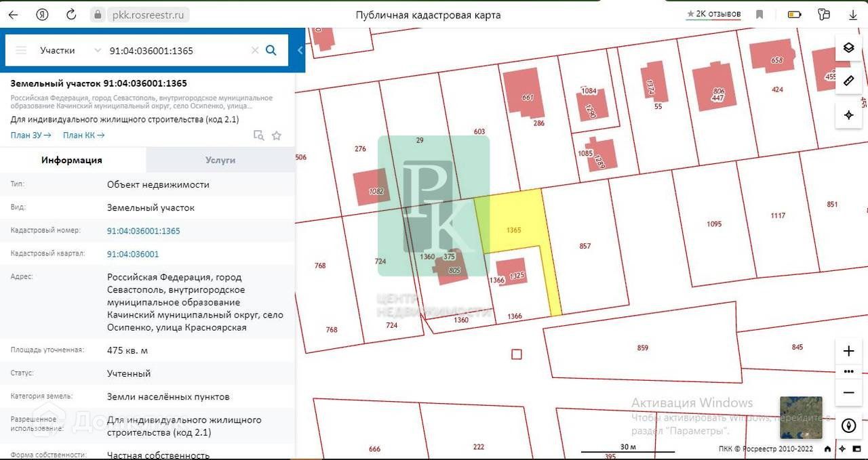Open the Yandex home button in the toolbar
The width and height of the screenshot is (868, 460).
pos(42,14)
